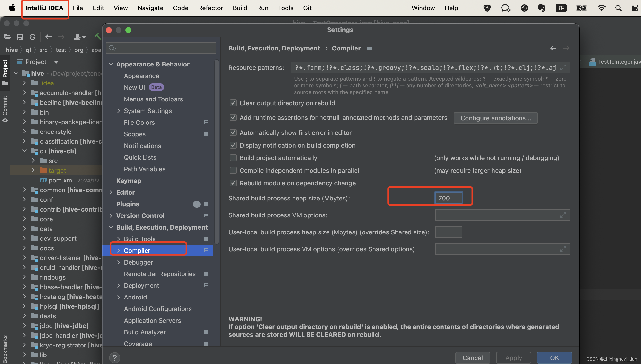
Task: Click the Reload from disk icon
Action: pyautogui.click(x=33, y=37)
